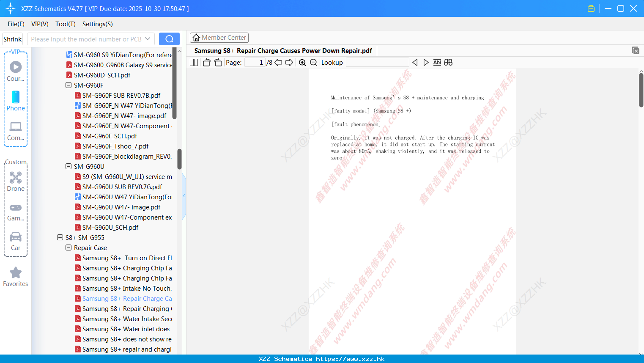Open Samsung S8+ repair and charging file
Screen dimensions: 644x363
[x=123, y=349]
